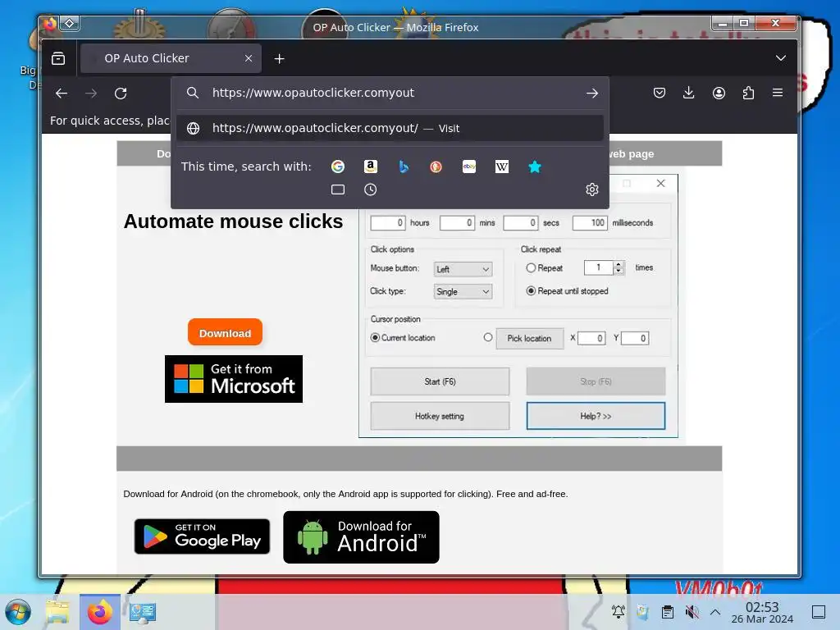Open the Click type dropdown

pos(463,291)
